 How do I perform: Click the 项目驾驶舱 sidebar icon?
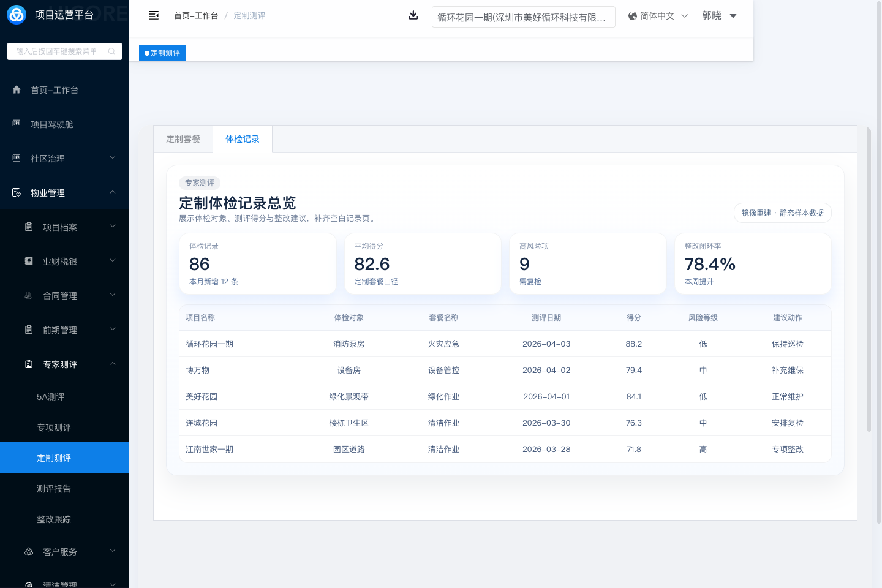click(17, 124)
